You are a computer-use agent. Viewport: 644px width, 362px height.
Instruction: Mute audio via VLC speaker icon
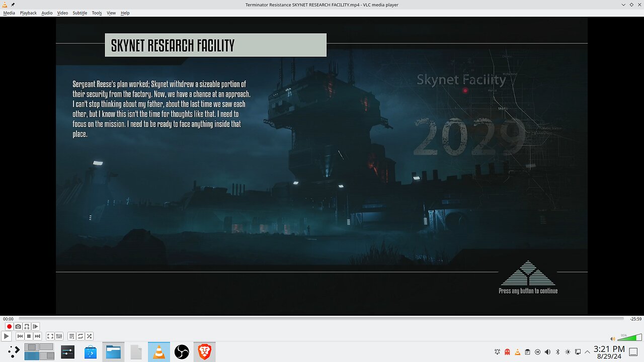[612, 338]
